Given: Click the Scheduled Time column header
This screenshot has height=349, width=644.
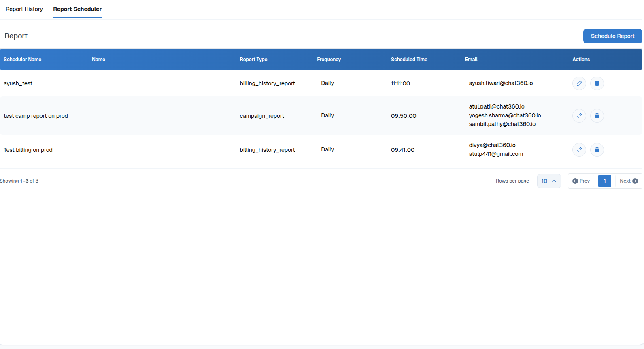Looking at the screenshot, I should 409,60.
